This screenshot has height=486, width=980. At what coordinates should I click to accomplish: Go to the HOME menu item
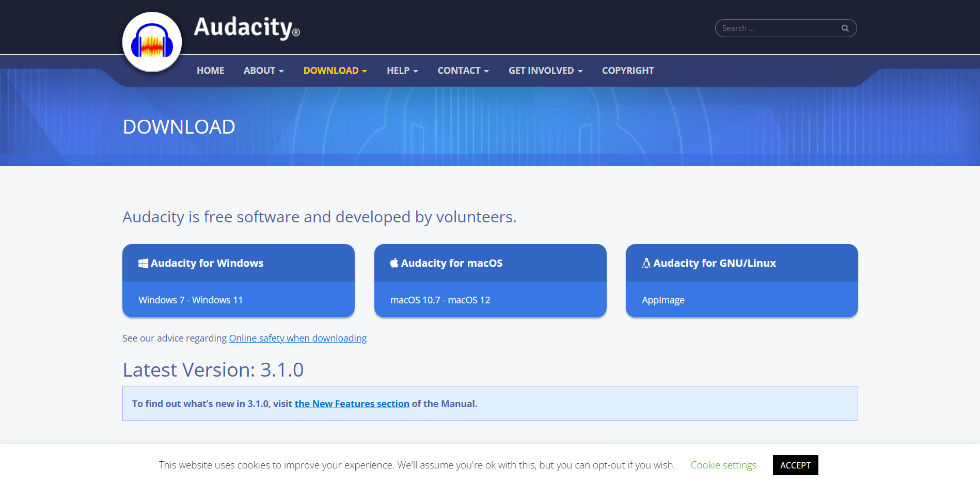[x=210, y=71]
